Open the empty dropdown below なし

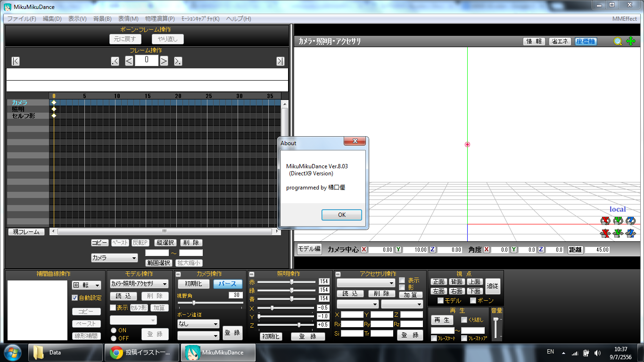click(198, 336)
